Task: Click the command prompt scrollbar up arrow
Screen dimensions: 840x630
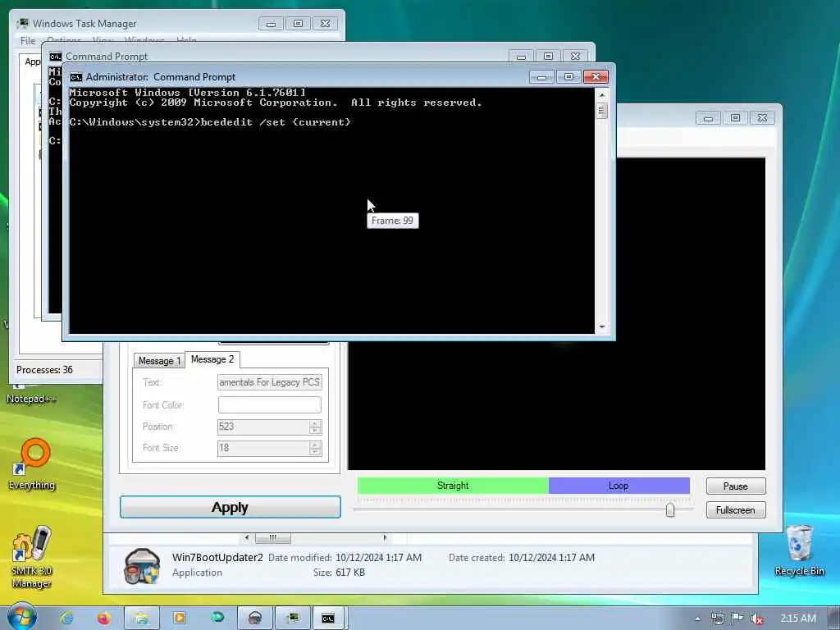Action: [x=601, y=95]
